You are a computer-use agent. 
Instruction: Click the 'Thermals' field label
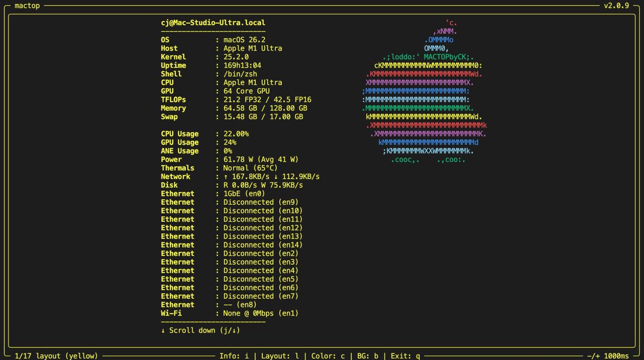[x=178, y=168]
